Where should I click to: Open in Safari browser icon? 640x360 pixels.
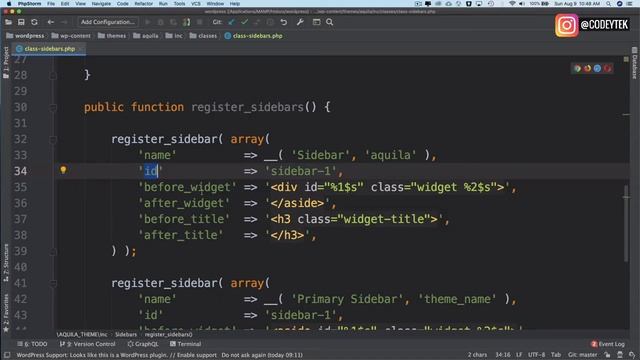click(x=597, y=69)
